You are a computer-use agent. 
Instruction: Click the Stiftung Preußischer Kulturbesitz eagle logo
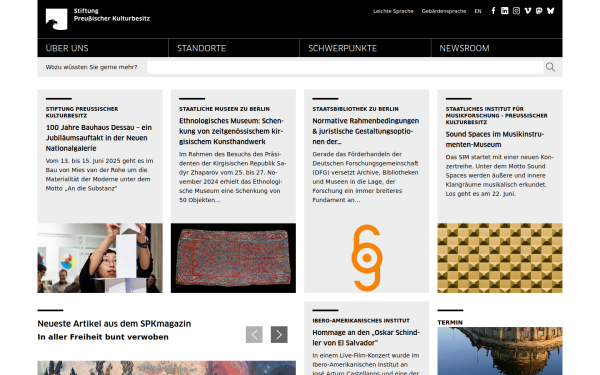[56, 19]
